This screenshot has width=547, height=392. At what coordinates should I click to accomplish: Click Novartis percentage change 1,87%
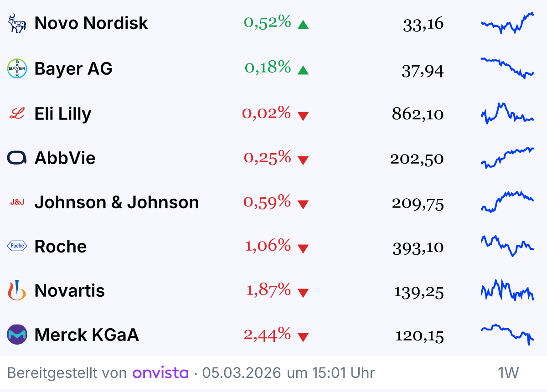pyautogui.click(x=268, y=289)
